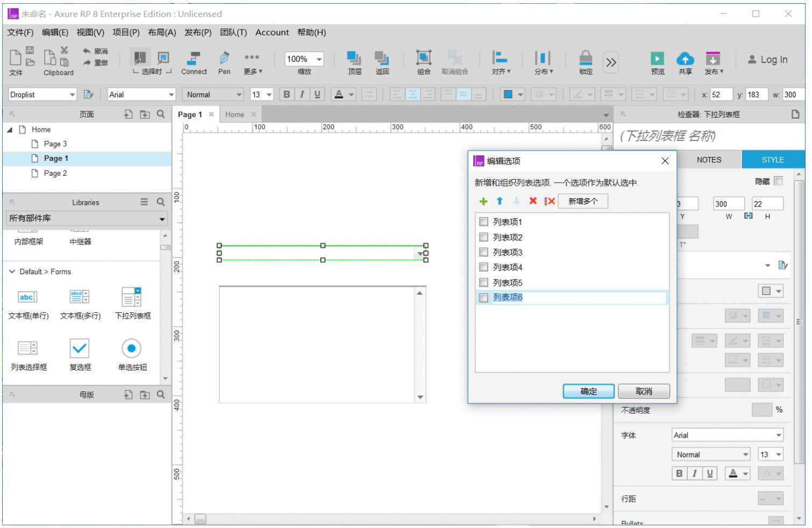Click the x position field 52
The image size is (812, 528).
click(x=721, y=95)
